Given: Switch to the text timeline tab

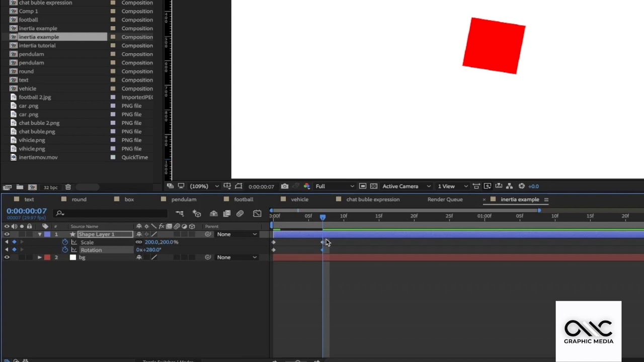Looking at the screenshot, I should pyautogui.click(x=29, y=200).
